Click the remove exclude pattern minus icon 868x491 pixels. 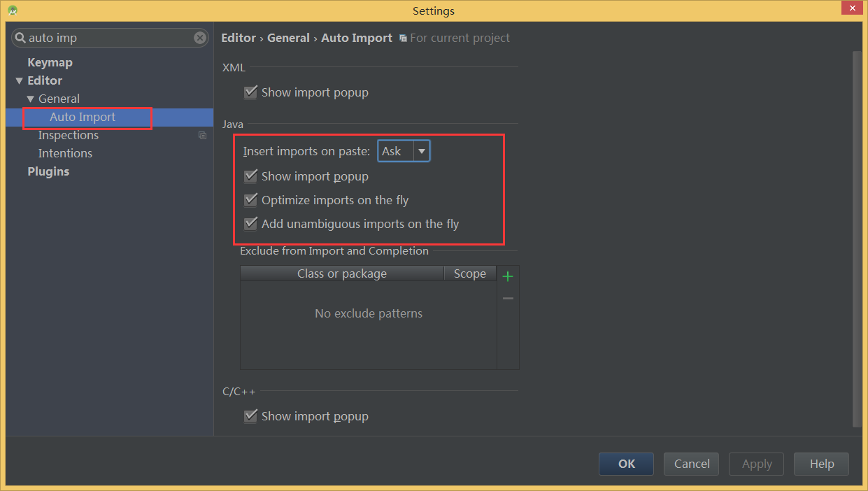click(x=508, y=299)
